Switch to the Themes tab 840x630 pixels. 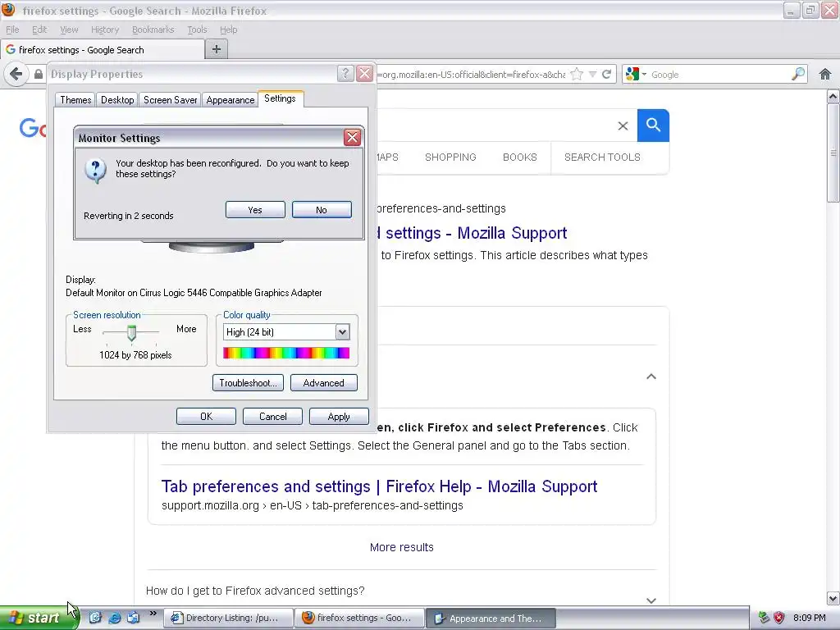click(75, 99)
